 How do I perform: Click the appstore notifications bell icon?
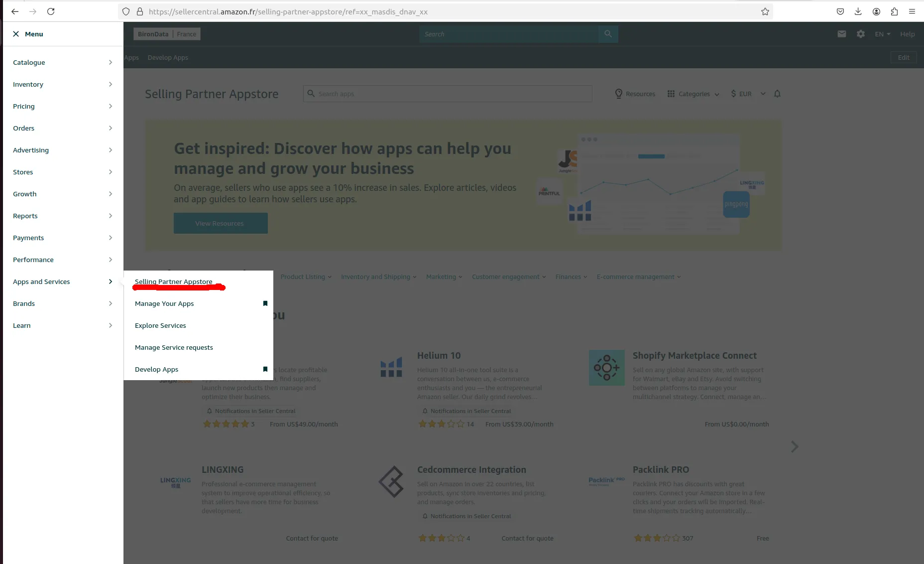[x=777, y=94]
